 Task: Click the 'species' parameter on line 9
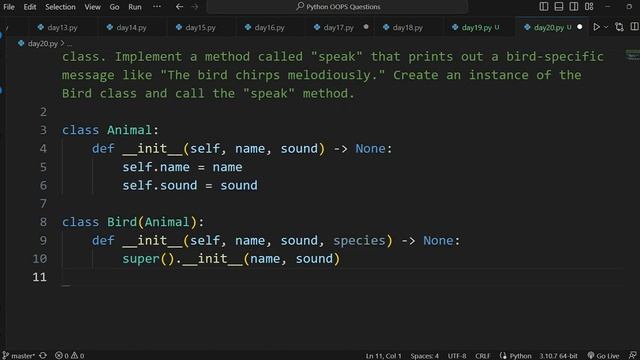[x=359, y=240]
